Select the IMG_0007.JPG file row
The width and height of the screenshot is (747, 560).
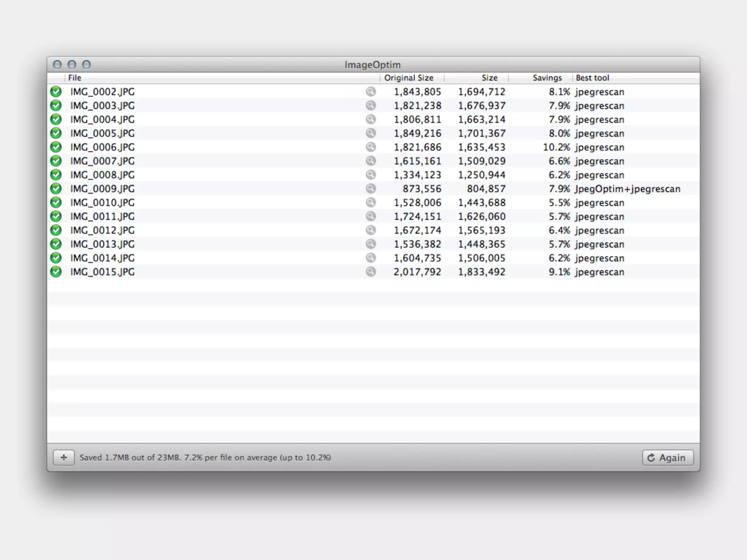[102, 161]
